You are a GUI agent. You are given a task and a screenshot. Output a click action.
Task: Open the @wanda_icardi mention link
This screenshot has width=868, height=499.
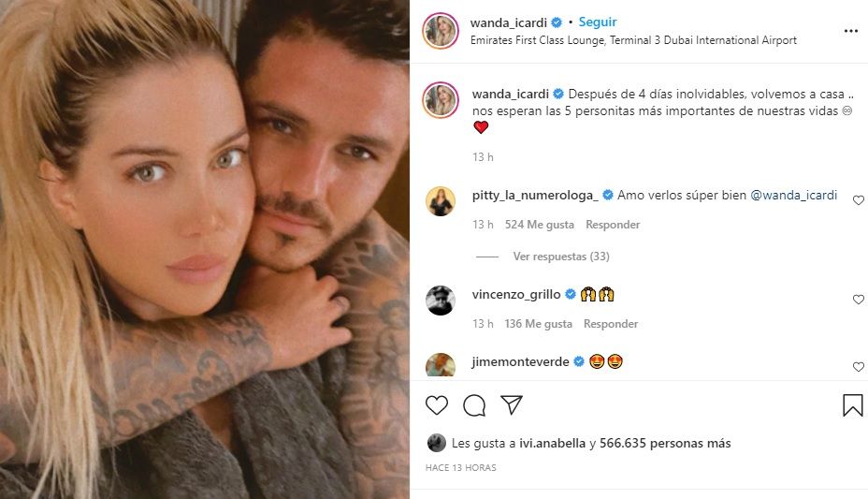[793, 195]
